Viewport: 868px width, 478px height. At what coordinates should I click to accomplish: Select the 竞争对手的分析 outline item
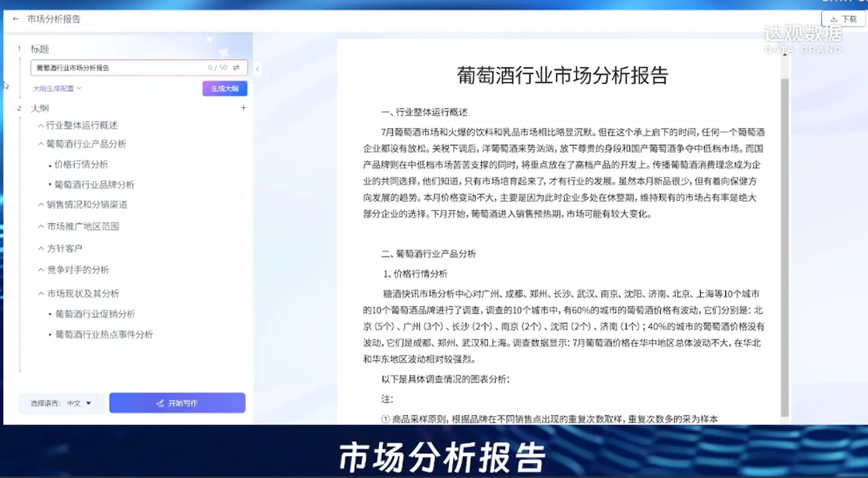pyautogui.click(x=78, y=270)
